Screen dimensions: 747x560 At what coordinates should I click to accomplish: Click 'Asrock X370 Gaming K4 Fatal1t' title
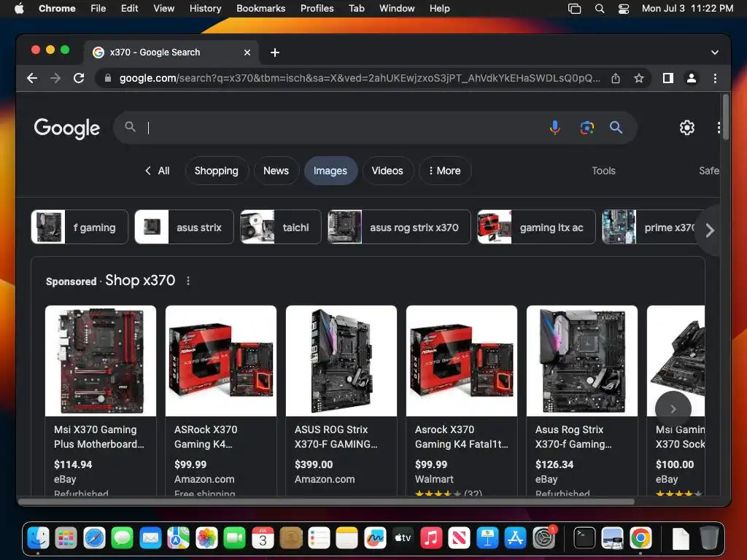[x=461, y=437]
